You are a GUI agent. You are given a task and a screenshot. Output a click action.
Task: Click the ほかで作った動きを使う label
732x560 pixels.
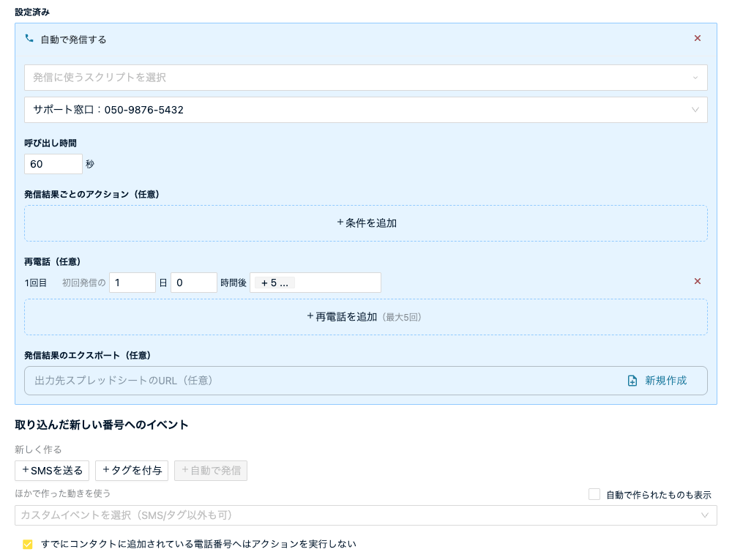tap(62, 493)
